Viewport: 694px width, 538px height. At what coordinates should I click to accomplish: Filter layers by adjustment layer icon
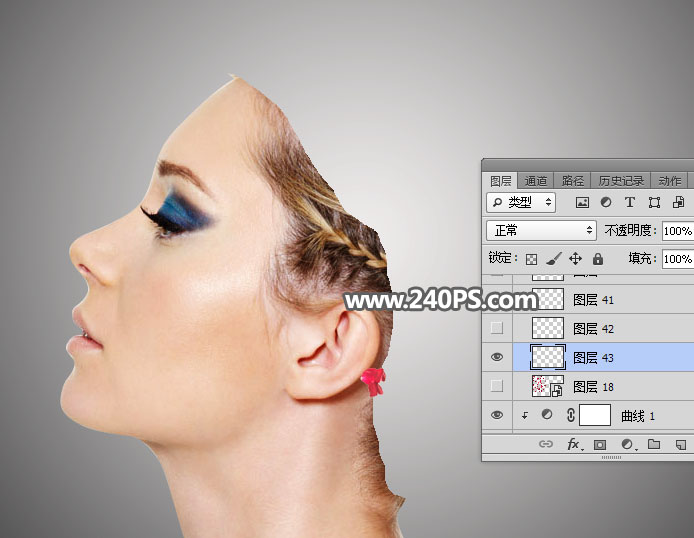click(605, 203)
